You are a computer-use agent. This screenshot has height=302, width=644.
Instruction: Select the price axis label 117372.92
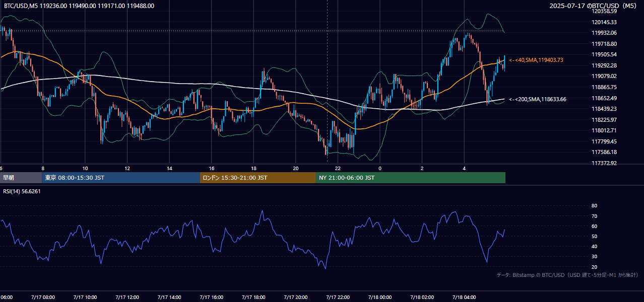(605, 163)
